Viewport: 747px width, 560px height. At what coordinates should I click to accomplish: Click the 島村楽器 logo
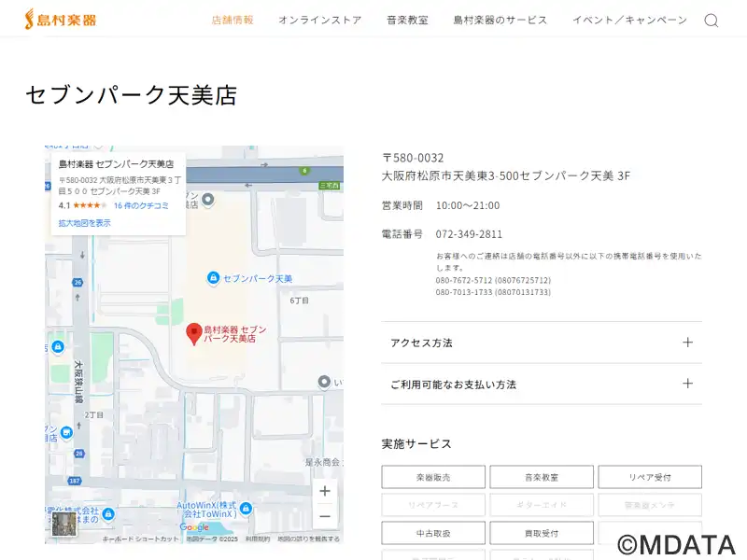pyautogui.click(x=61, y=20)
